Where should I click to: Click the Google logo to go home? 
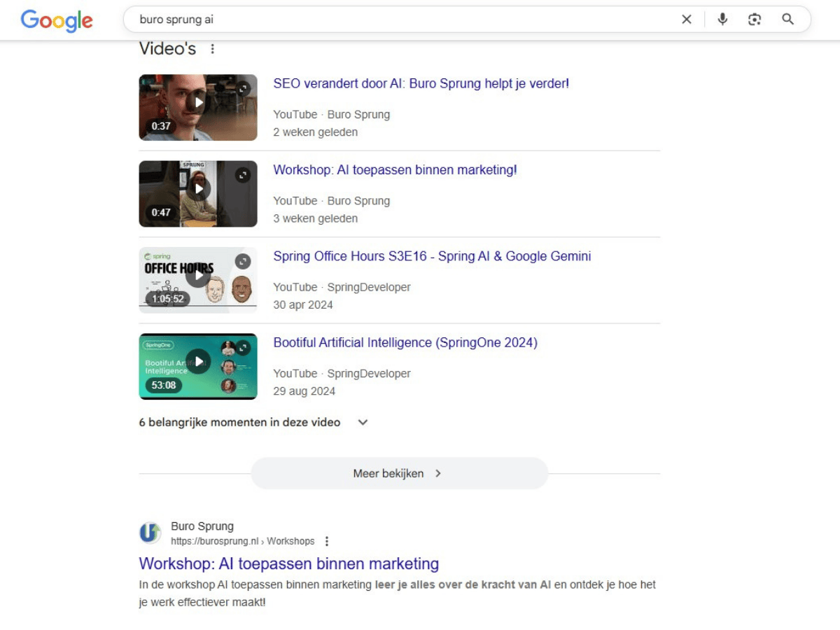57,21
